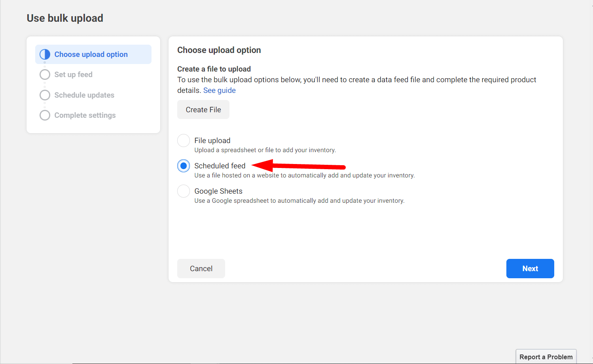Click the Scheduled feed label text

(220, 166)
